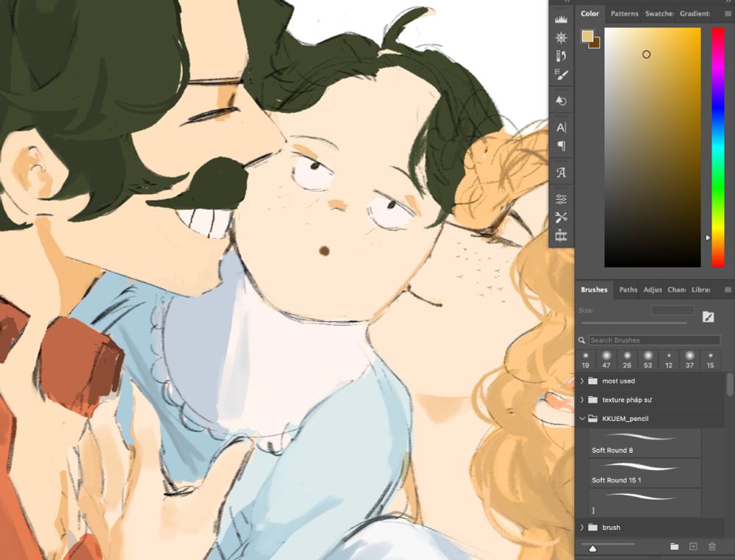Image resolution: width=735 pixels, height=560 pixels.
Task: Switch to the Color tab
Action: click(x=589, y=13)
